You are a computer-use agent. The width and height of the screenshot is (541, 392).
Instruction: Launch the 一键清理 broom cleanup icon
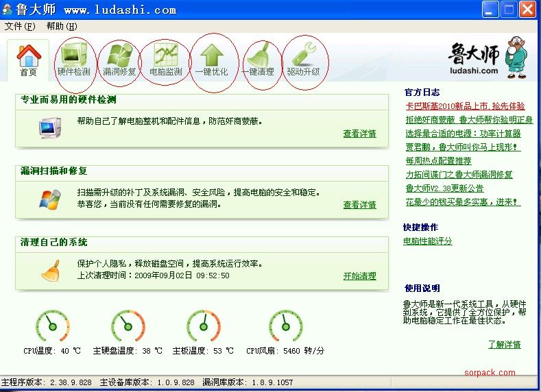[258, 59]
